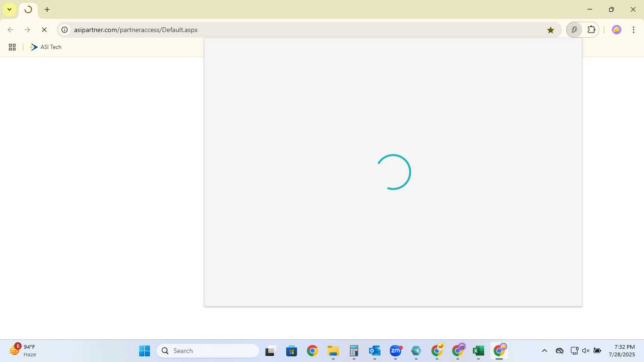The image size is (644, 362).
Task: Open the ASI Tech bookmark
Action: coord(46,47)
